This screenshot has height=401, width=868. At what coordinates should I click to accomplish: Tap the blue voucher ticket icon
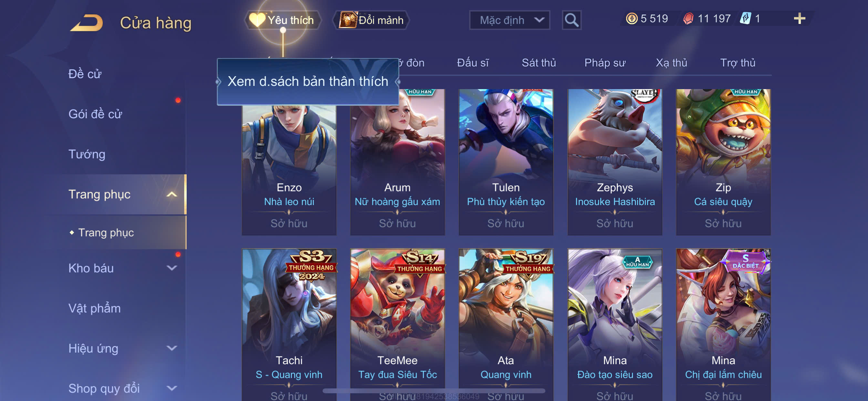[745, 18]
